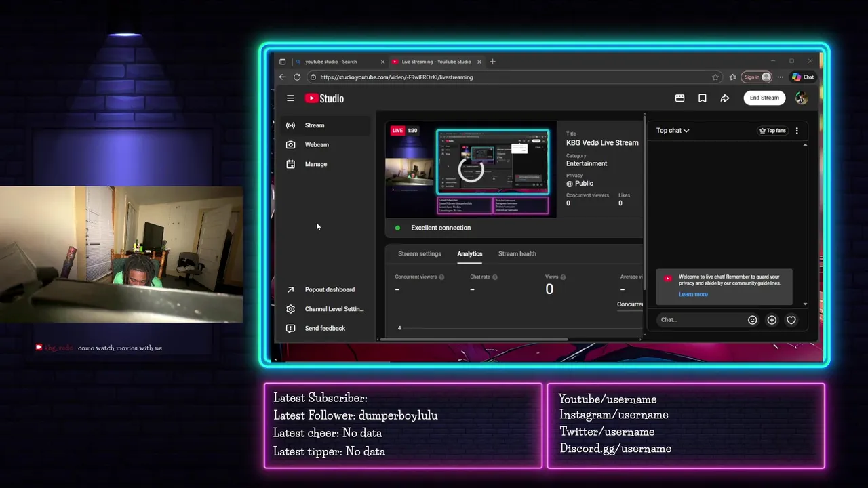868x488 pixels.
Task: Click the End Stream button
Action: click(764, 98)
